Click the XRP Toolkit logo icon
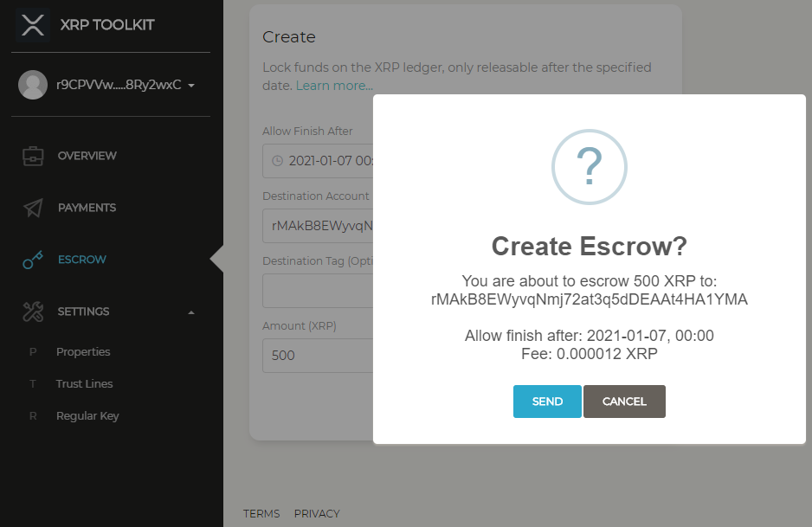 (33, 24)
